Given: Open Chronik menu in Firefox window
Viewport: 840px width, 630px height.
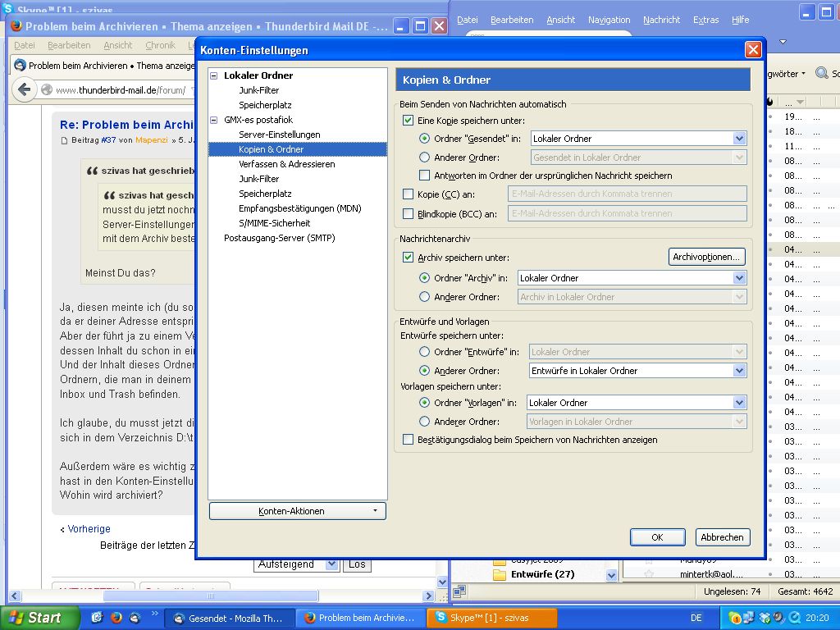Looking at the screenshot, I should point(160,46).
